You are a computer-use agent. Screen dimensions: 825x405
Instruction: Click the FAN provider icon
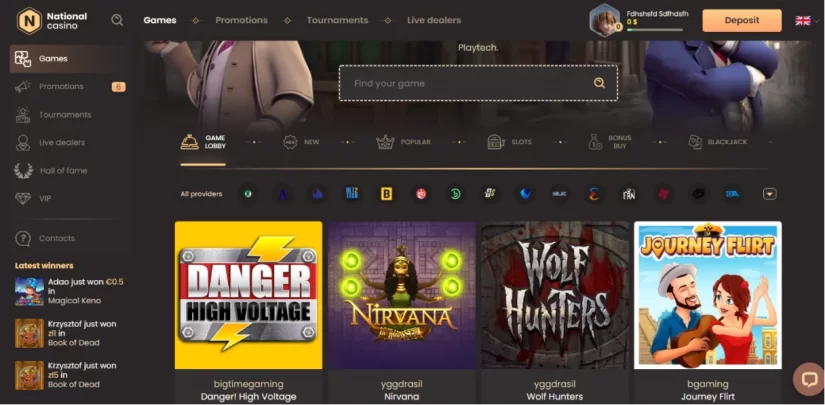point(628,194)
